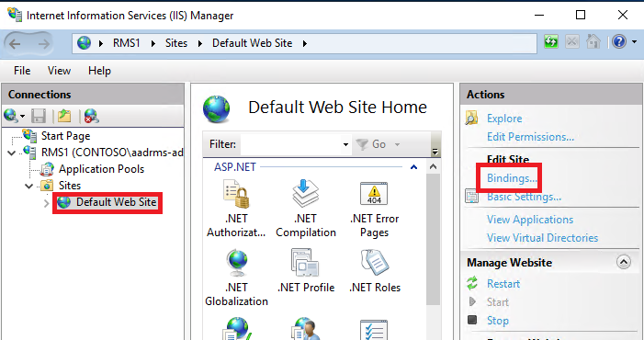Collapse the RMS1 server node

coord(12,153)
